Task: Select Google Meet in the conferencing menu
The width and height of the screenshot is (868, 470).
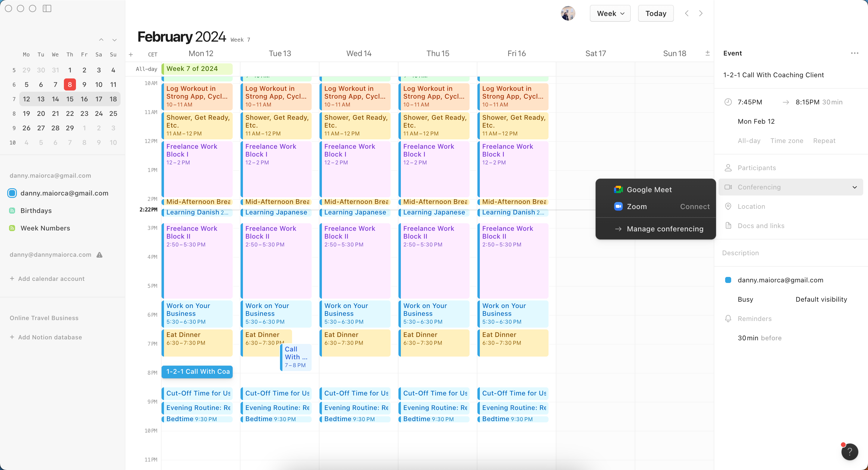Action: 649,189
